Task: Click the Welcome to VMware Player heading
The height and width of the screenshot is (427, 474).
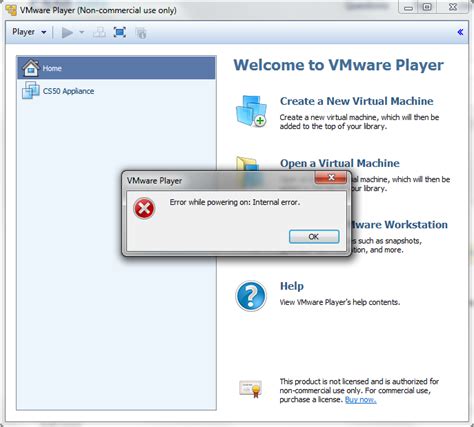Action: tap(338, 65)
